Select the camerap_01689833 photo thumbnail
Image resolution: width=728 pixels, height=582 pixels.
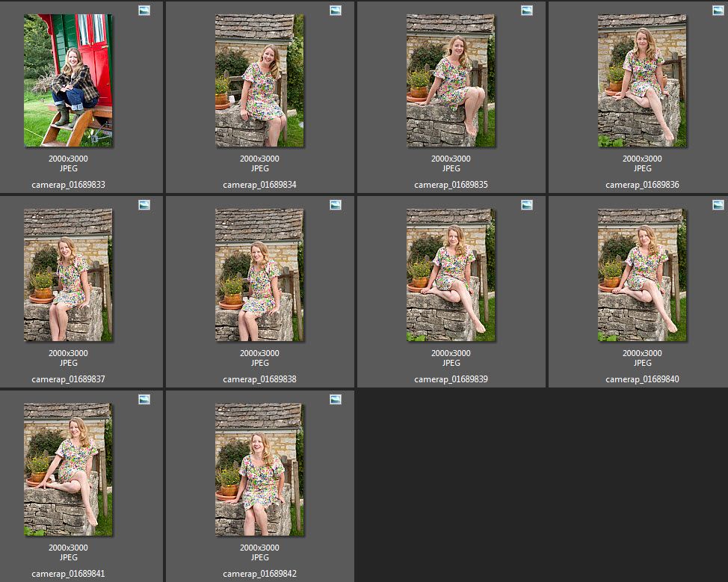68,81
